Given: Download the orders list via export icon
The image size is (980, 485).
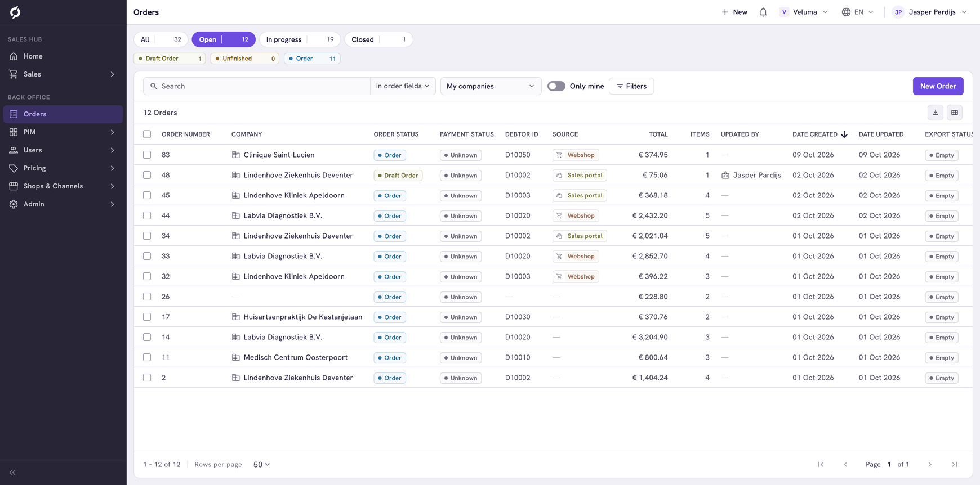Looking at the screenshot, I should (936, 113).
